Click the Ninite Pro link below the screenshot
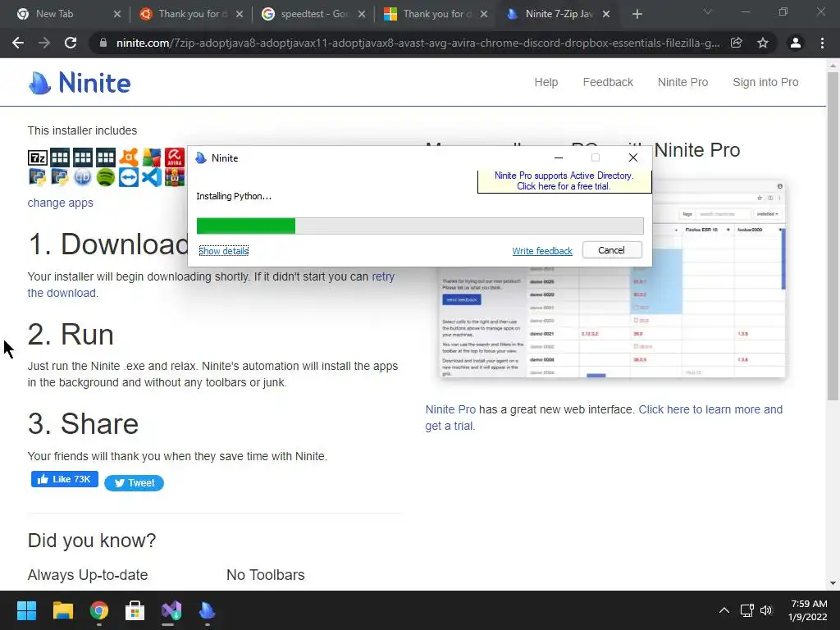This screenshot has height=630, width=840. 450,409
